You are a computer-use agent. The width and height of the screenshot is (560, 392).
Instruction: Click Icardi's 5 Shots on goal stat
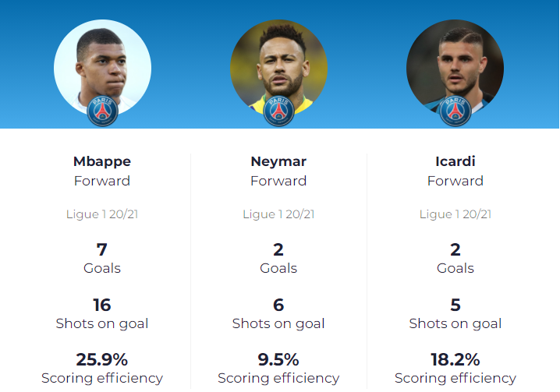[x=455, y=314]
